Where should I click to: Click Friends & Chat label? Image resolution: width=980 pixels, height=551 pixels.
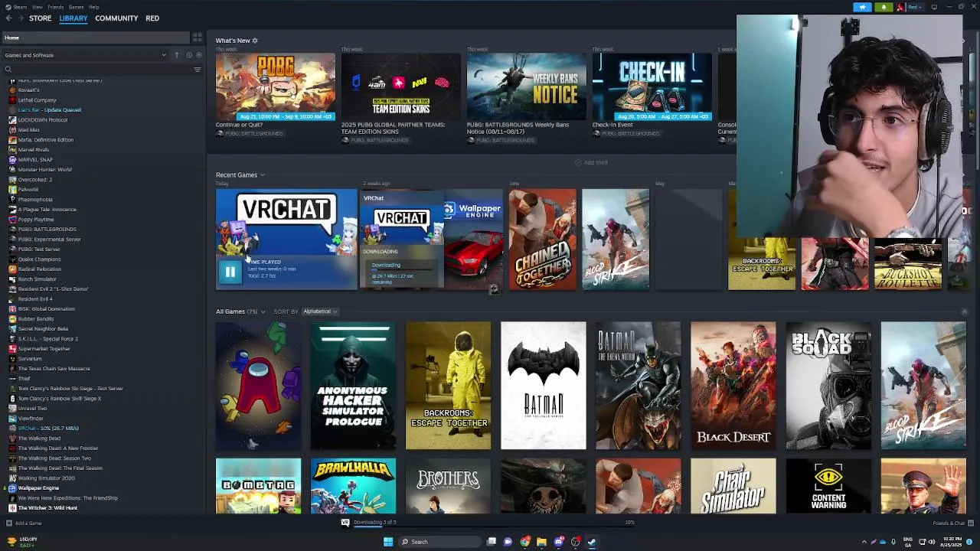tap(949, 523)
